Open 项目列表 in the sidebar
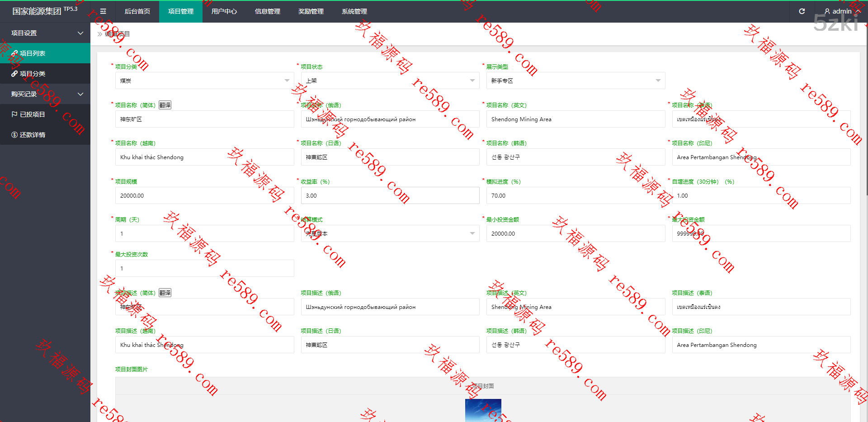This screenshot has width=868, height=422. 45,53
